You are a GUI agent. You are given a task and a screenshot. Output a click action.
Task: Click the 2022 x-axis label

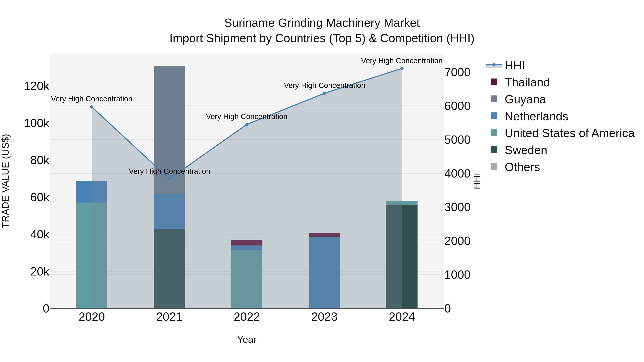tap(247, 317)
